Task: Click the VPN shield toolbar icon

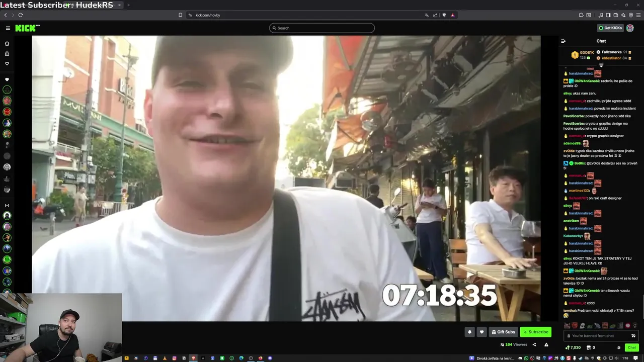Action: [x=631, y=15]
